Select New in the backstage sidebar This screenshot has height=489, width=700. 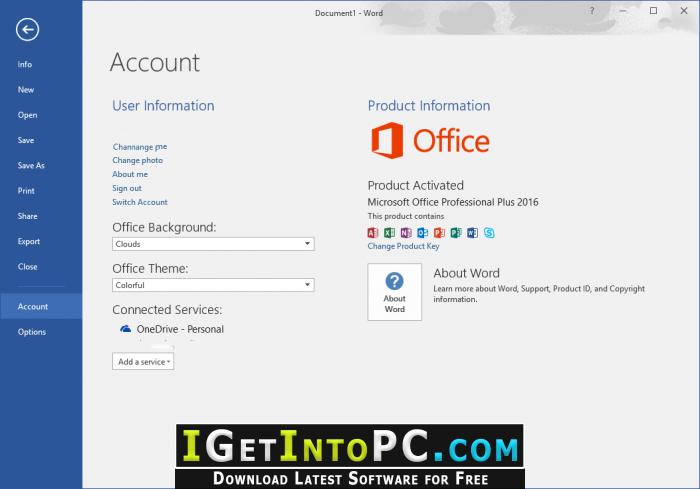25,90
